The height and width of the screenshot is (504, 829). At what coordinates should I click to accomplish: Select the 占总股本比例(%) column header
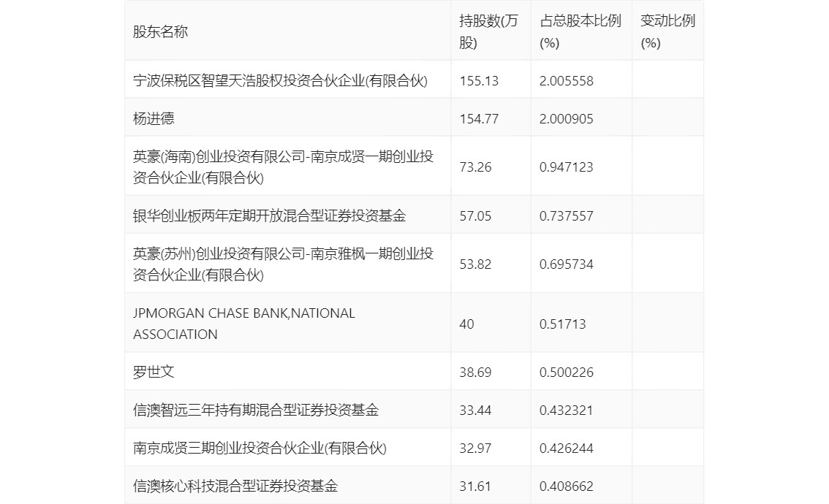click(x=580, y=31)
